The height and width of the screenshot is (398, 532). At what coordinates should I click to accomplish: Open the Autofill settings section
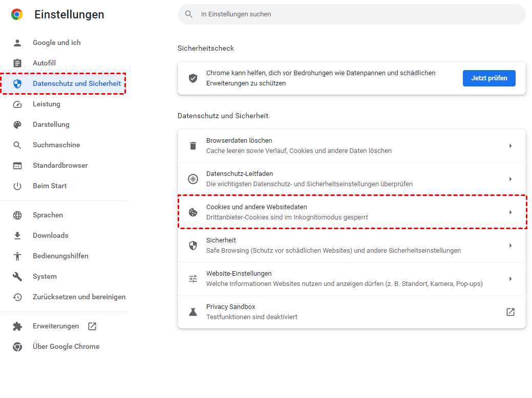[x=44, y=63]
